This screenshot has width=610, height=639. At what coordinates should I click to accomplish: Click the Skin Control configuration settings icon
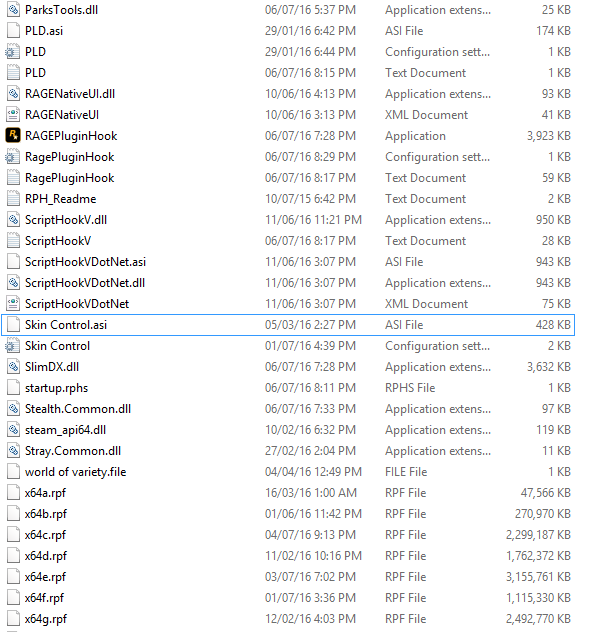coord(13,346)
